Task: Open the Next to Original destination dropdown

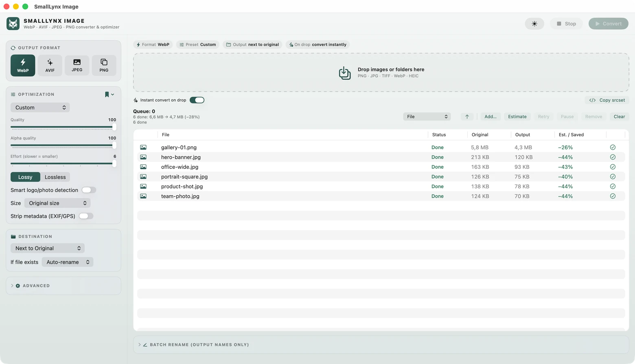Action: pos(48,248)
